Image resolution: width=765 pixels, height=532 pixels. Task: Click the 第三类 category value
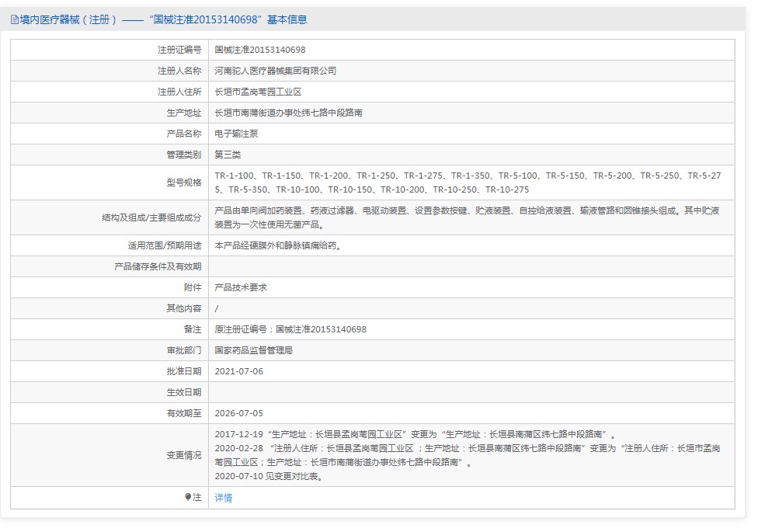click(x=228, y=155)
